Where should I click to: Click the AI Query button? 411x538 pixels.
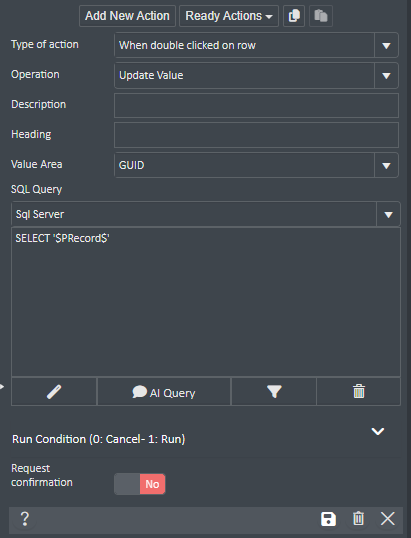pos(164,391)
